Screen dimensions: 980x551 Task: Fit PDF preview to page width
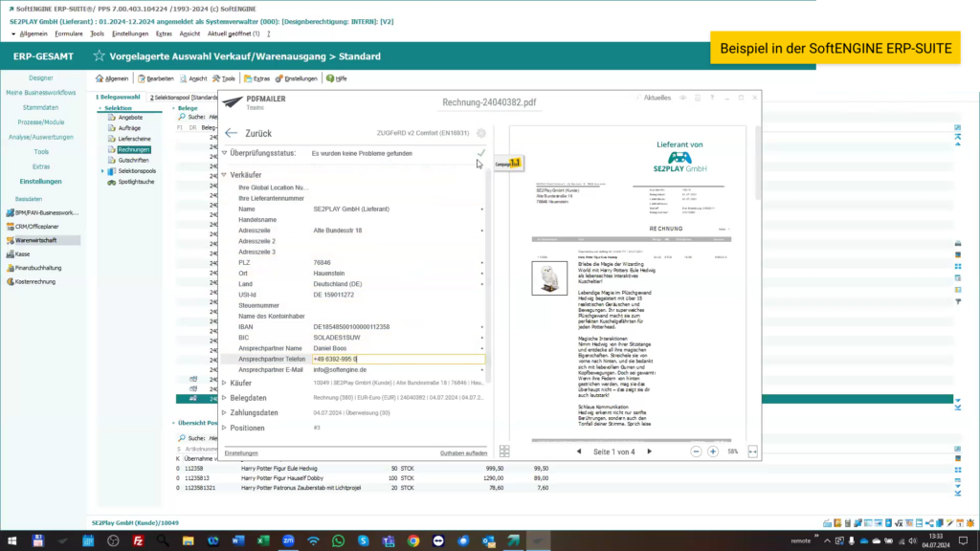point(752,452)
